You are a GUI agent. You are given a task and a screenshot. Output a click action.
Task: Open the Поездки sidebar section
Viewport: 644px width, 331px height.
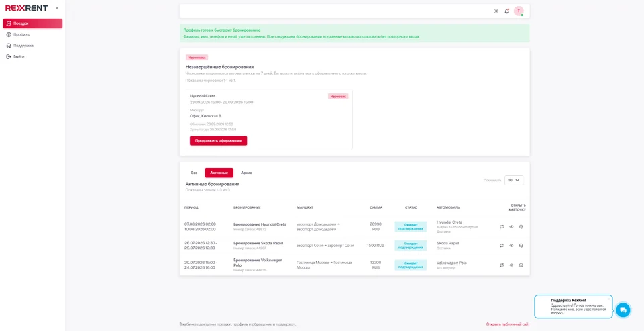(32, 23)
